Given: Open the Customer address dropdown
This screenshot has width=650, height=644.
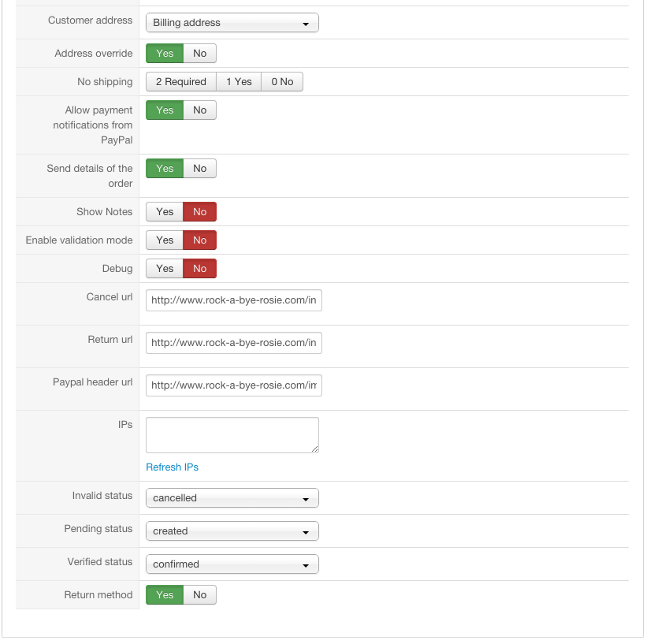Looking at the screenshot, I should [232, 23].
